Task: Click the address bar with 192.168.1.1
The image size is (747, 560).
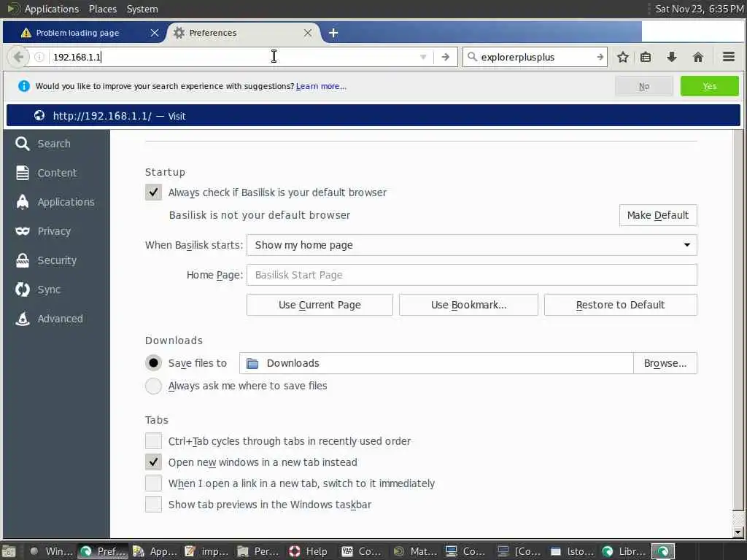Action: coord(233,57)
